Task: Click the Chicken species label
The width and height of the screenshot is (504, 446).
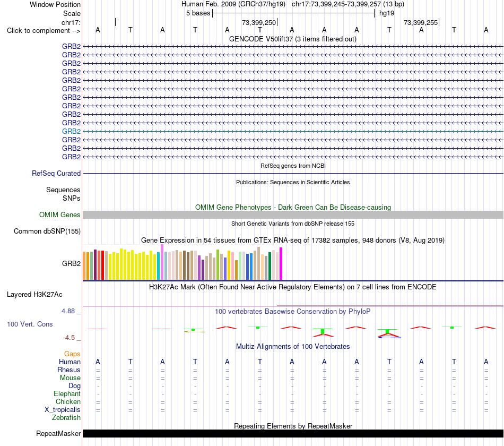Action: point(68,401)
